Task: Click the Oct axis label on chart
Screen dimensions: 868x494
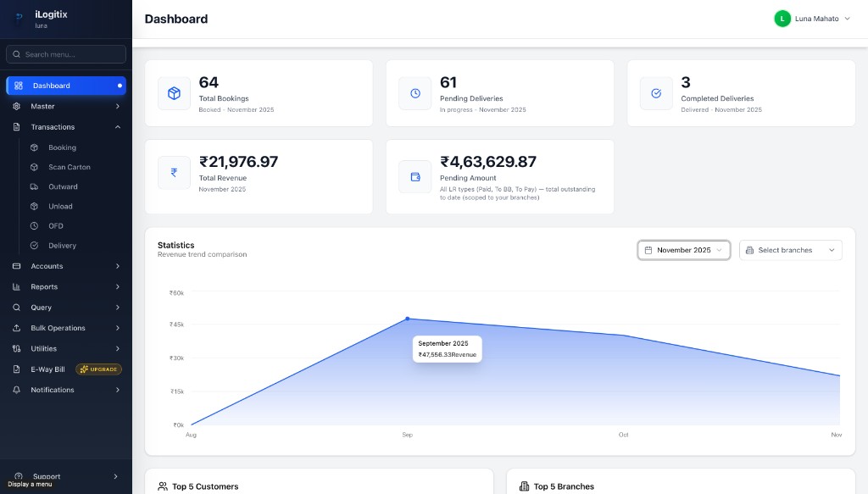Action: click(x=623, y=435)
